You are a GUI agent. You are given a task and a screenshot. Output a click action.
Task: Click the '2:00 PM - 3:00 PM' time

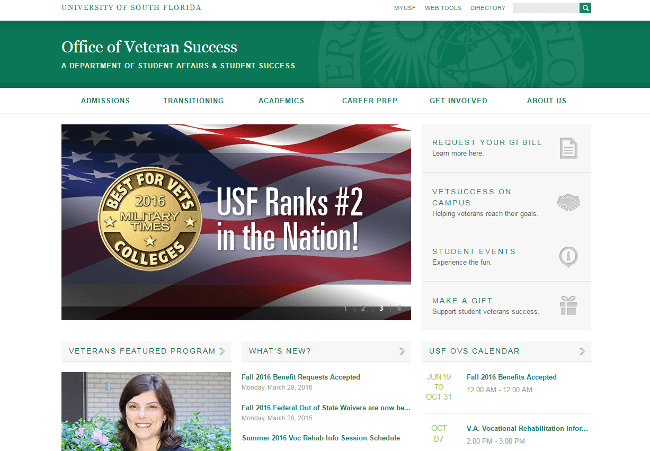click(496, 441)
